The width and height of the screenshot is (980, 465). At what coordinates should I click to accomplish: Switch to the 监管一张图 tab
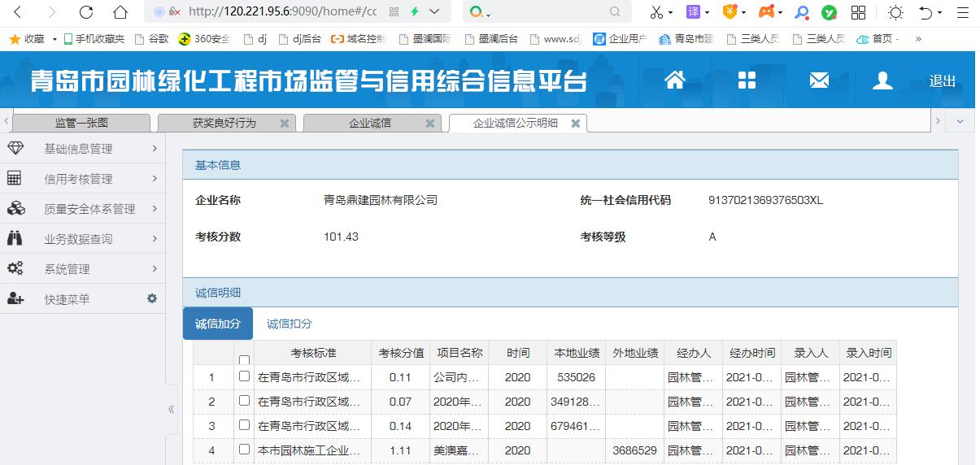click(x=81, y=123)
